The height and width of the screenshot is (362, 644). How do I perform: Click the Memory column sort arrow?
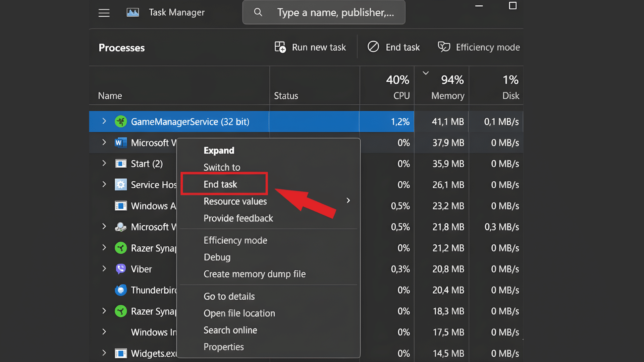(x=425, y=72)
